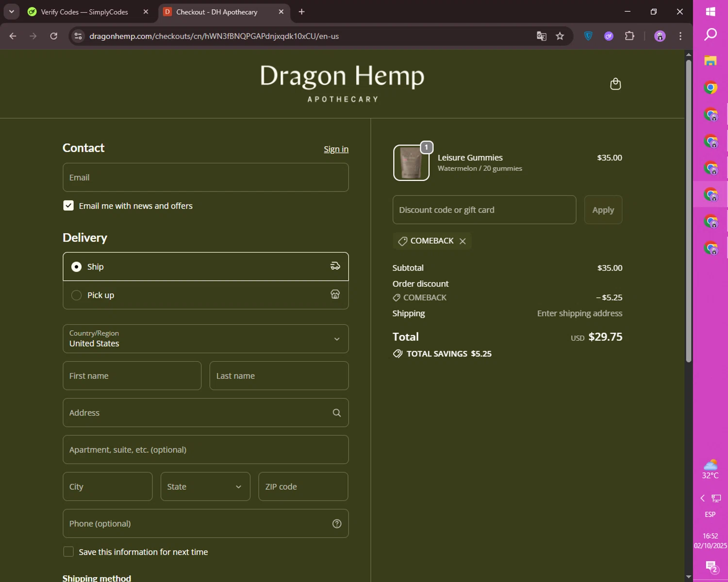The image size is (728, 582).
Task: Focus the Phone (optional) field
Action: click(x=206, y=523)
